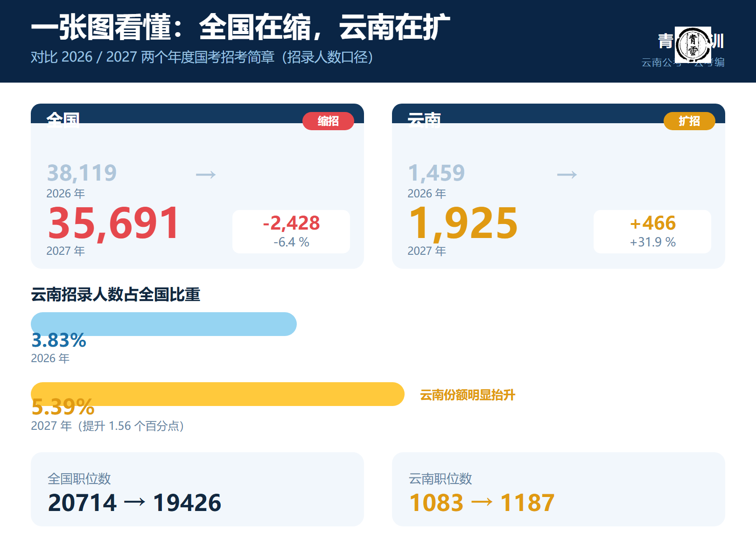Image resolution: width=756 pixels, height=546 pixels.
Task: Click the 20714 → 19426 figures
Action: pos(135,503)
